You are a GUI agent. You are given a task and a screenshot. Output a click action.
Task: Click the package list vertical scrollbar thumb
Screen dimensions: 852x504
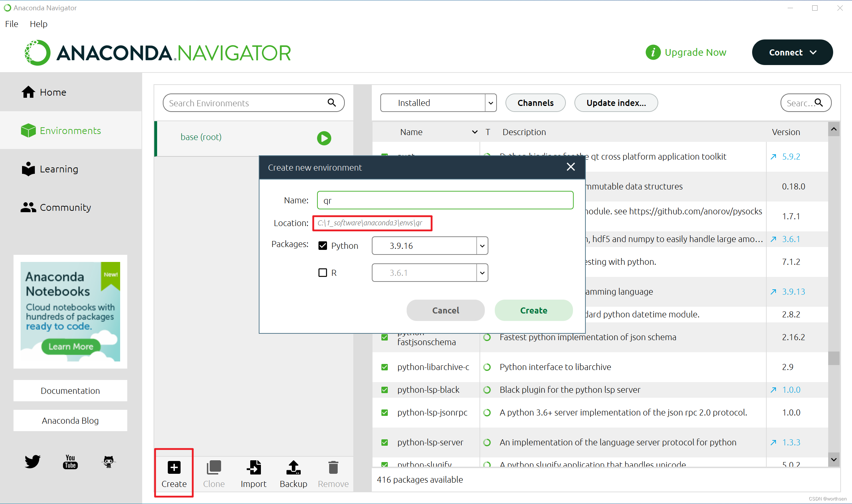tap(834, 358)
